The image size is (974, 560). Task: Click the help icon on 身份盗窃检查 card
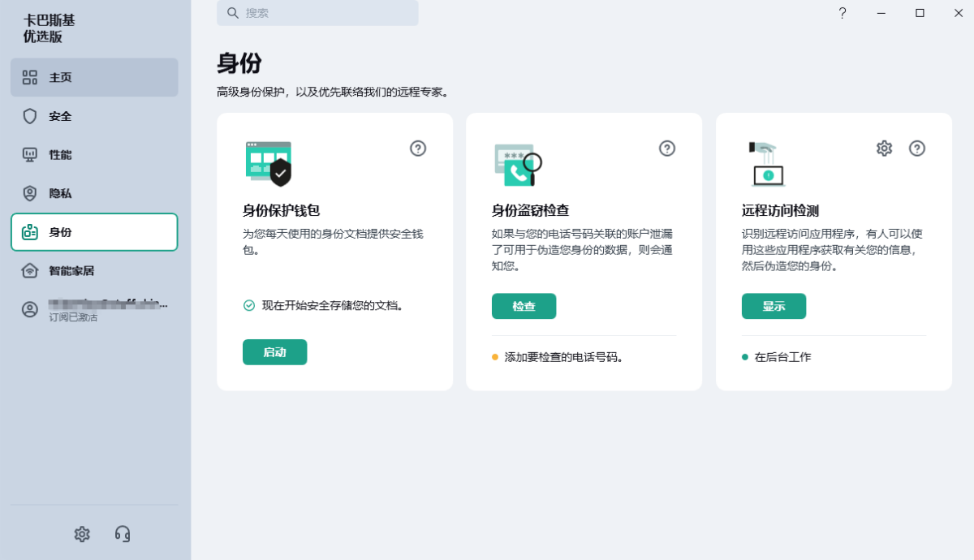667,149
